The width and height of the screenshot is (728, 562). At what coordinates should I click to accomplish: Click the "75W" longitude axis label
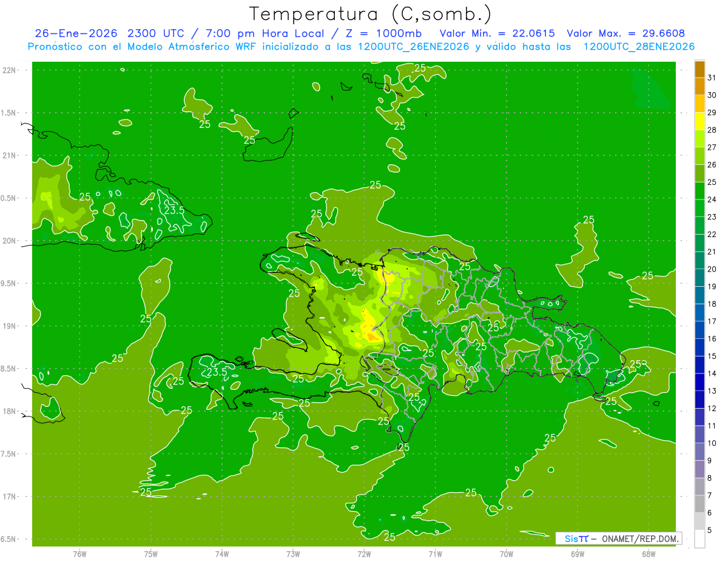coord(150,554)
